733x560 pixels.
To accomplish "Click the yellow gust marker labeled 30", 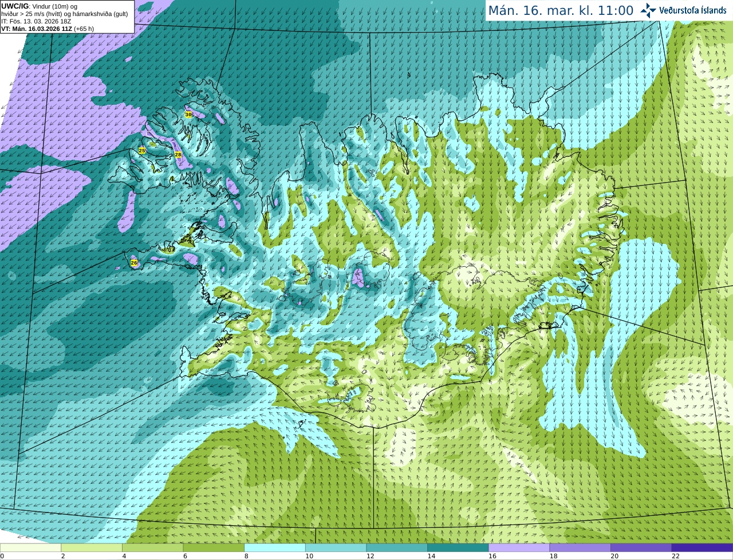I will tap(188, 115).
